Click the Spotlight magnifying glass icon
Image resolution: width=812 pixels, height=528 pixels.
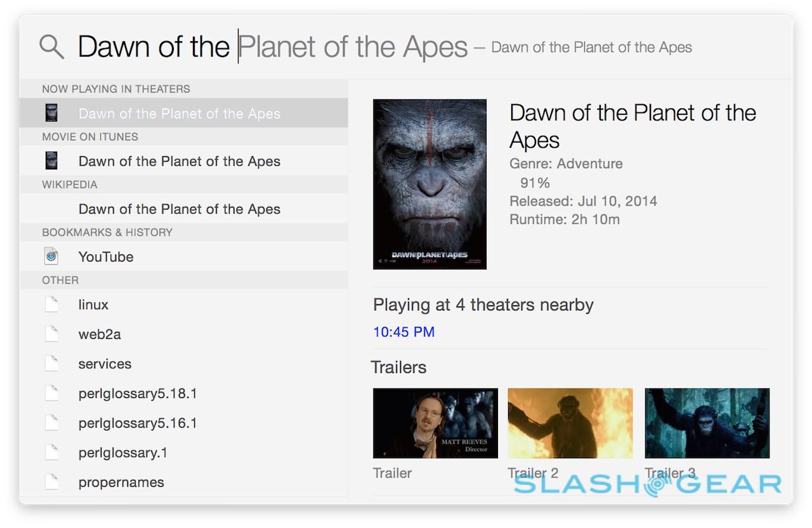point(51,47)
